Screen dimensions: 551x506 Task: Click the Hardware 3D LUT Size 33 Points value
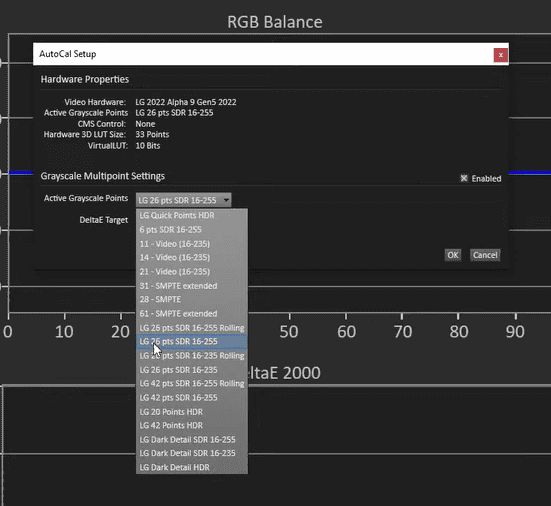pyautogui.click(x=152, y=134)
